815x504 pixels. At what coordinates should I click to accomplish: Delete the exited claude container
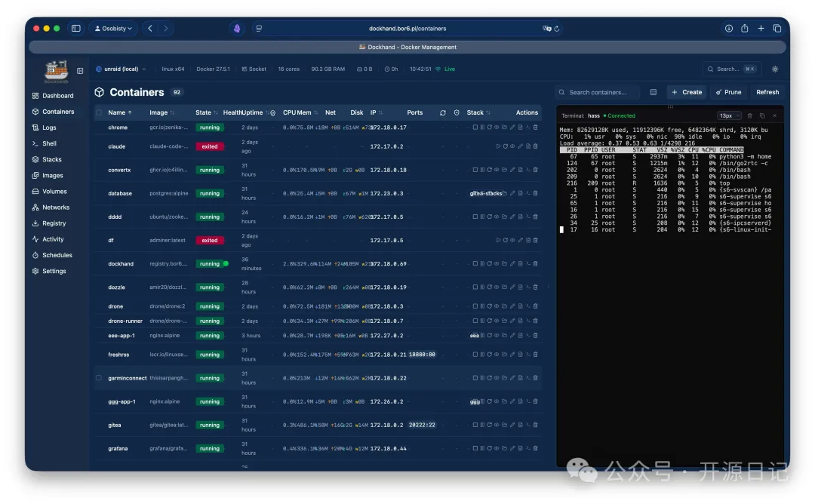(535, 146)
